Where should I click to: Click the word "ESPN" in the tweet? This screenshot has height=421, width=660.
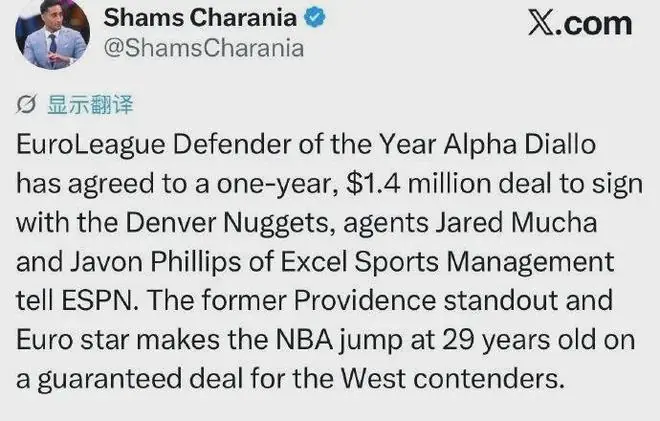(99, 301)
